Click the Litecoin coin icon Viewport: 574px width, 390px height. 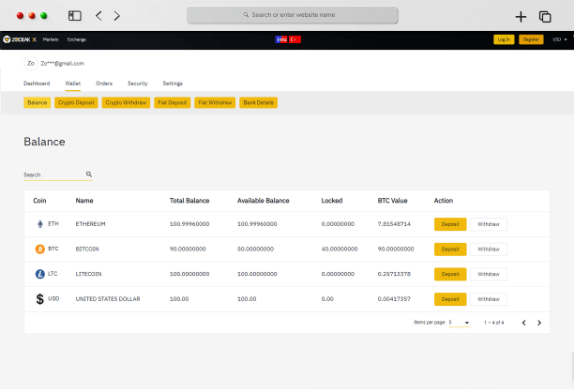pos(40,274)
